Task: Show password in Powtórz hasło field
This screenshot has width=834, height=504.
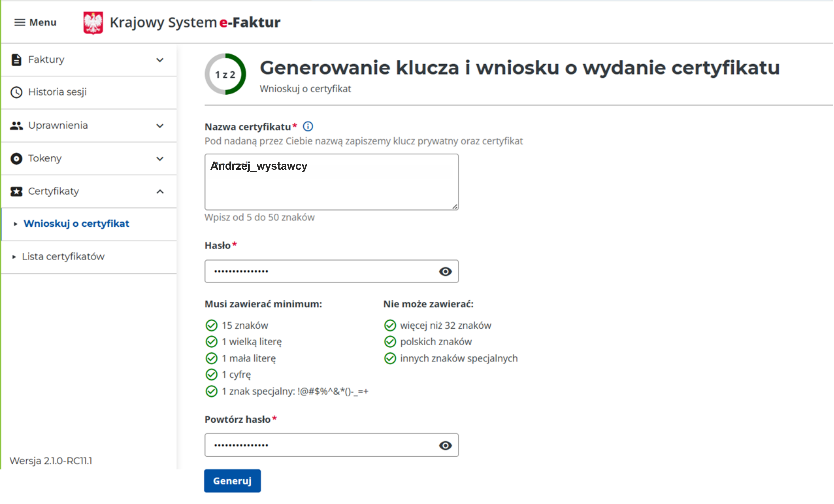Action: (445, 445)
